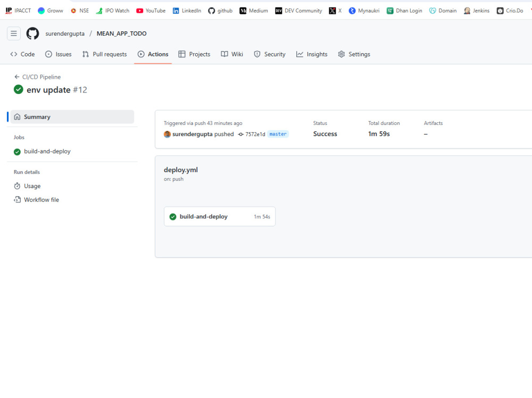The image size is (532, 398).
Task: Open the YouTube bookmark
Action: [x=151, y=11]
